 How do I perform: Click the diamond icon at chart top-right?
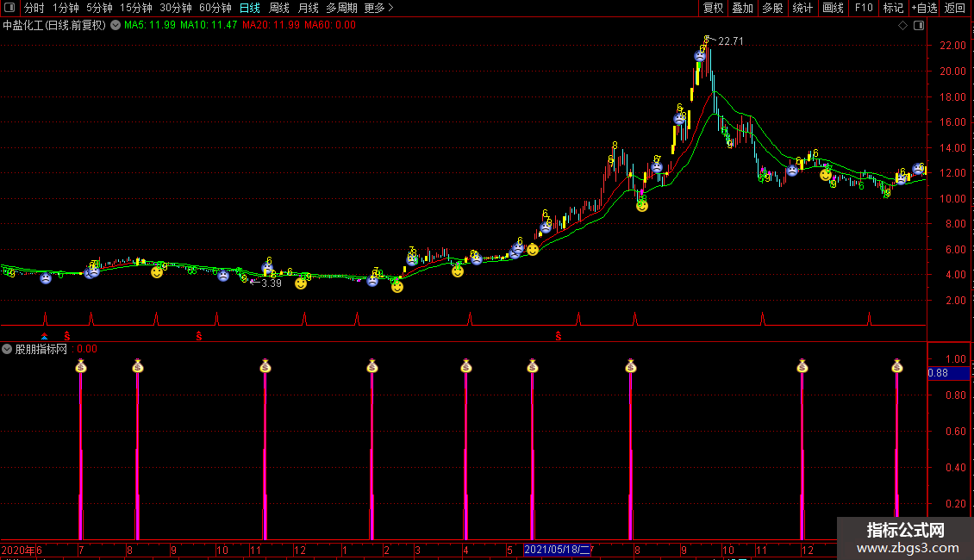tap(903, 26)
